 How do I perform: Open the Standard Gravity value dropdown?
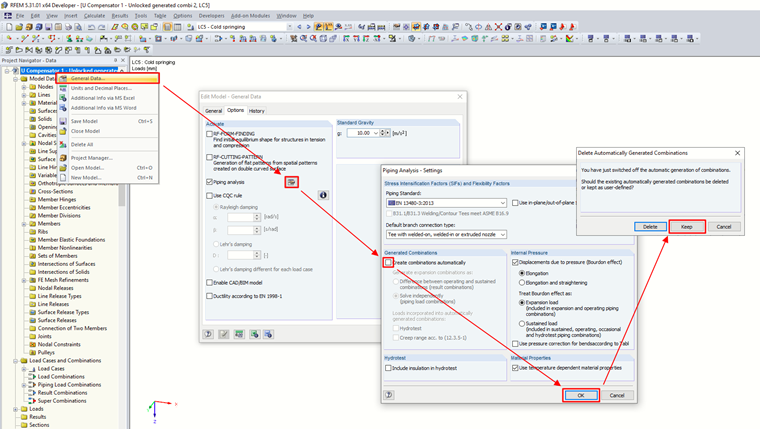(x=376, y=133)
